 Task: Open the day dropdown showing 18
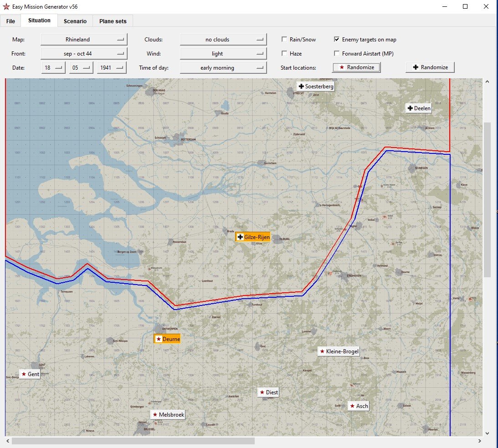point(53,67)
